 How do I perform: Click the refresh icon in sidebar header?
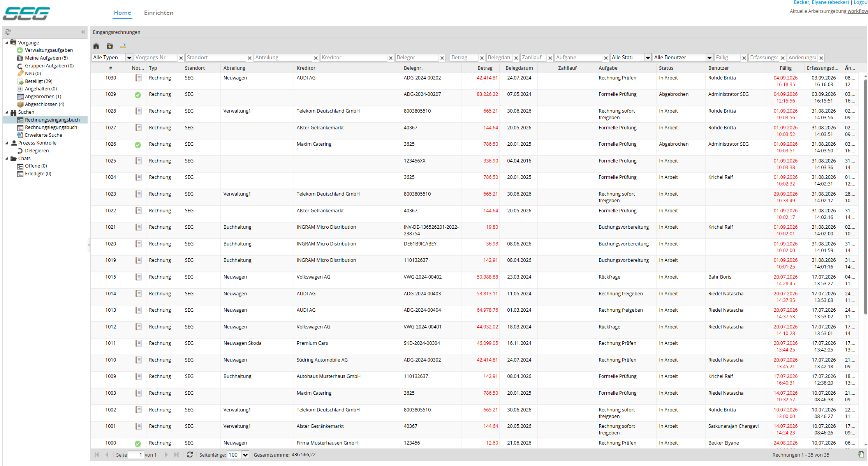coord(7,32)
